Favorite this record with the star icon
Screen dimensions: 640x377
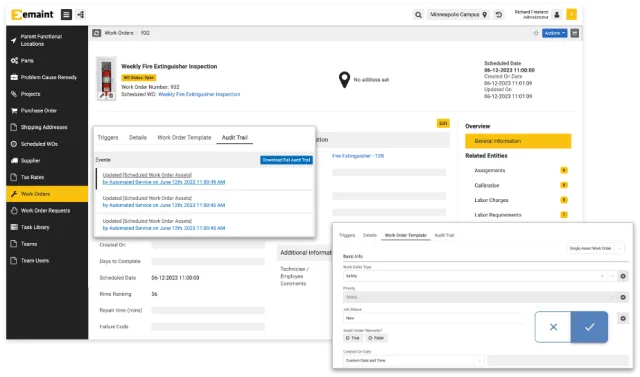coord(536,33)
